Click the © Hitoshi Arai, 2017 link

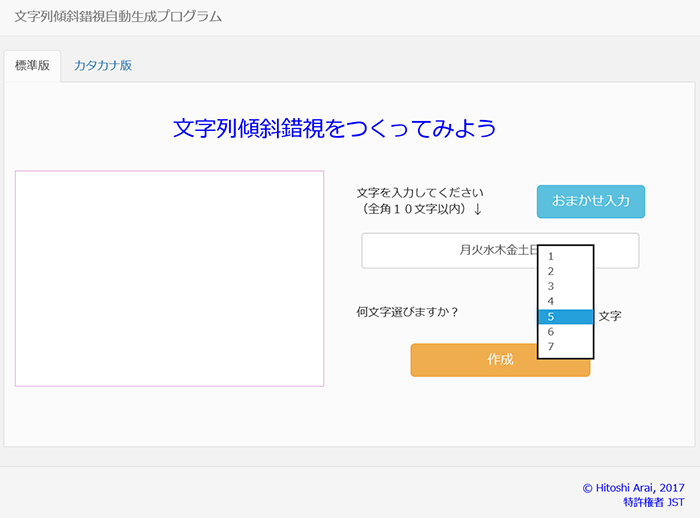[x=633, y=488]
